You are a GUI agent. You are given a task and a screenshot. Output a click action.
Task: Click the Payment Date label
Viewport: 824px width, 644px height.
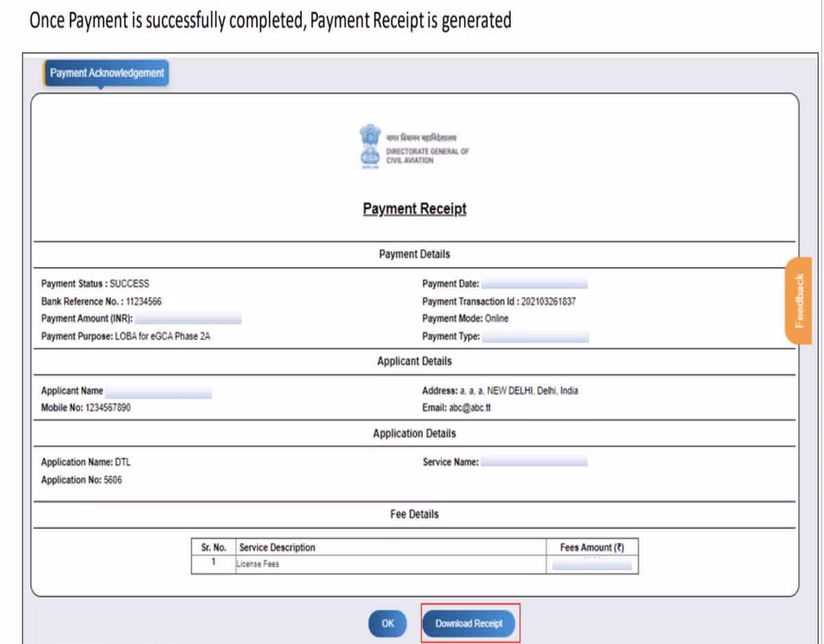tap(450, 284)
